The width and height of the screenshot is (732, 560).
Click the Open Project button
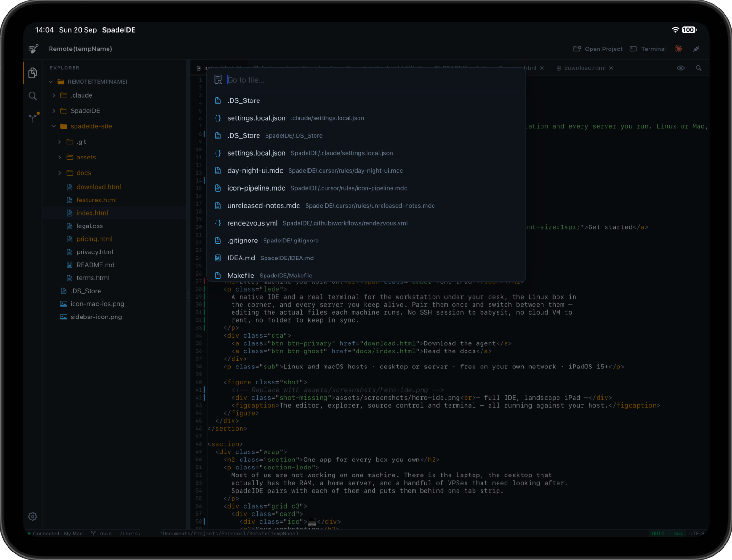pyautogui.click(x=598, y=49)
